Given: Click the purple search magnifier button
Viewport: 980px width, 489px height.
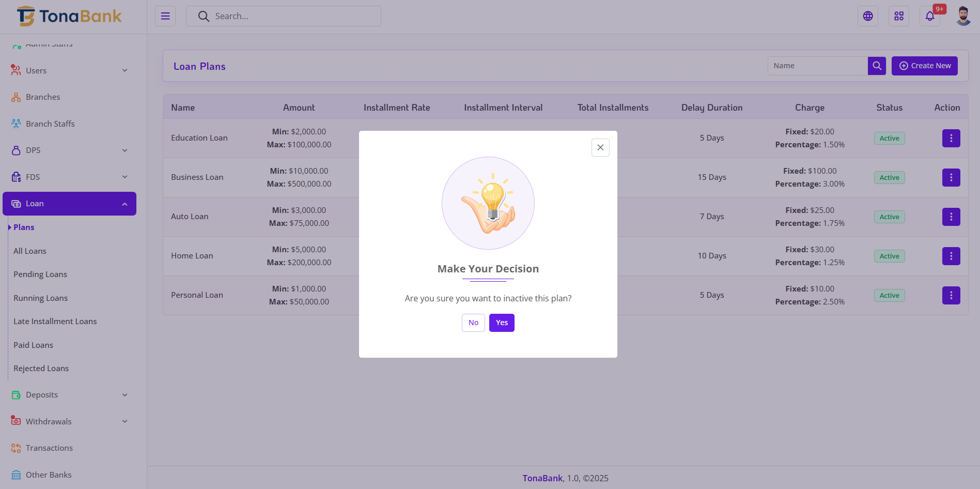Looking at the screenshot, I should 877,66.
